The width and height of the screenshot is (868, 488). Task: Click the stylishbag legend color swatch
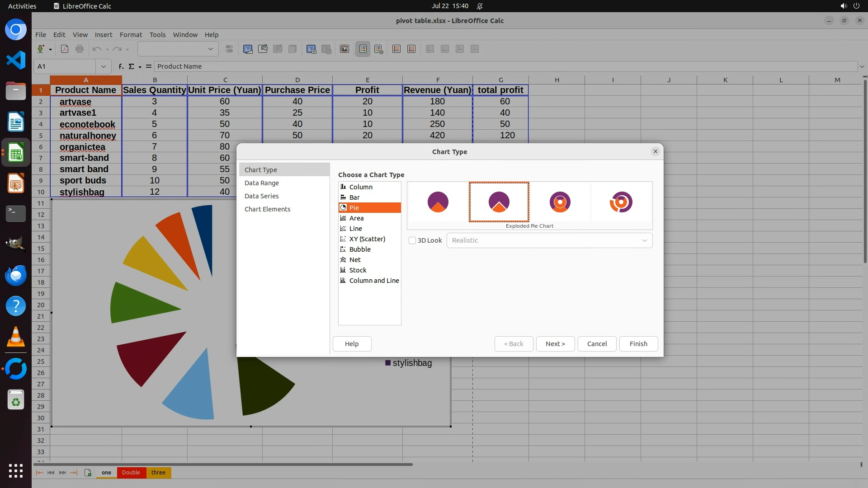click(x=388, y=363)
